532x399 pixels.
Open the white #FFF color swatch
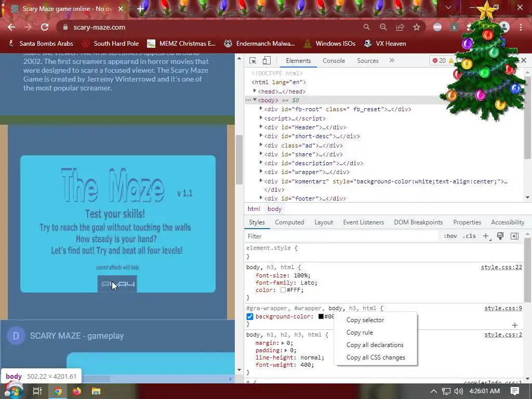[283, 290]
